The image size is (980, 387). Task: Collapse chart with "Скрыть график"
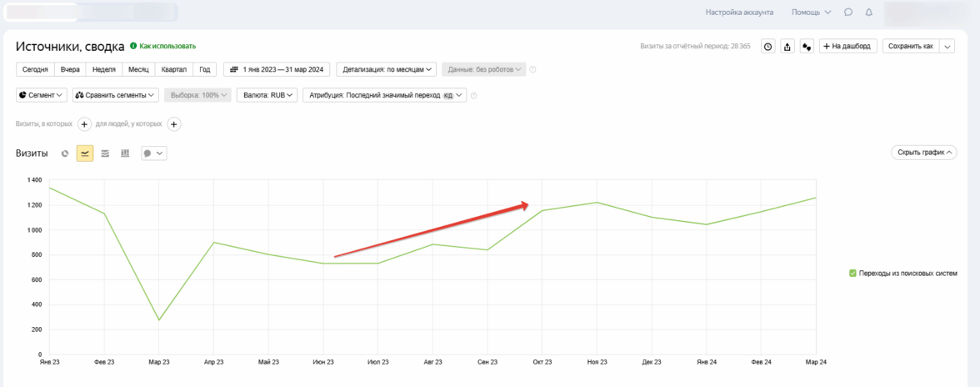pyautogui.click(x=923, y=153)
